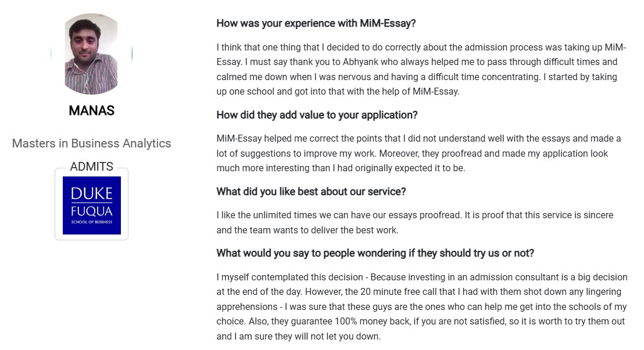The image size is (644, 350).
Task: Click the heading What would you say to people
Action: [375, 253]
